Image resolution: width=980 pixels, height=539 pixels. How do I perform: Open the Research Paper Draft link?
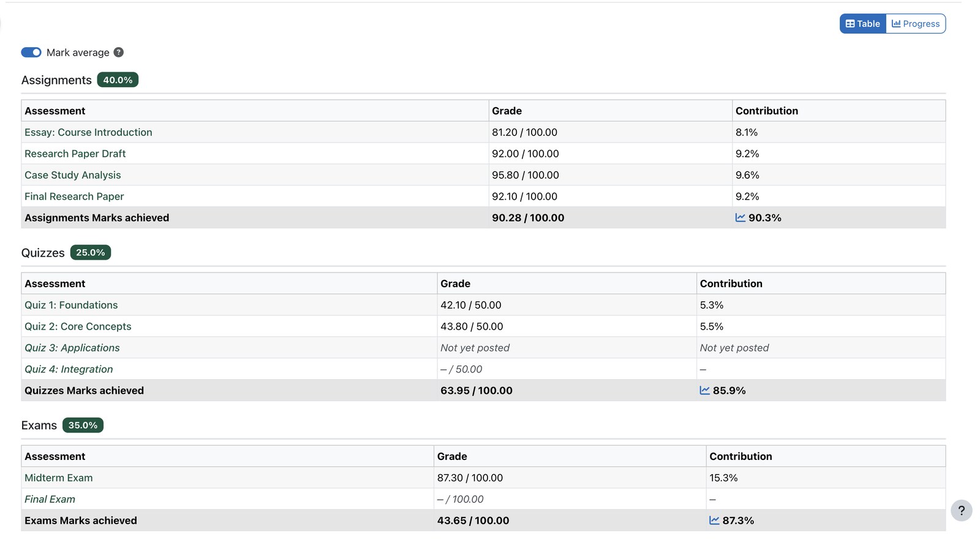click(x=75, y=154)
